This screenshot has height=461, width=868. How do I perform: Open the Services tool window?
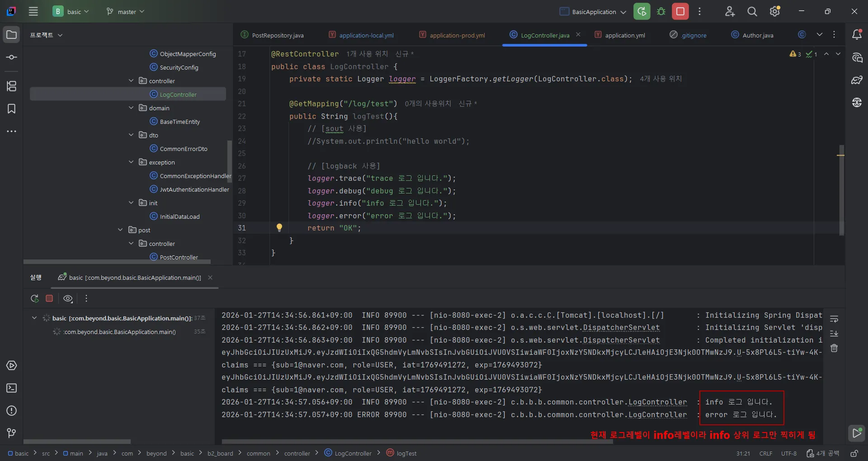point(12,365)
